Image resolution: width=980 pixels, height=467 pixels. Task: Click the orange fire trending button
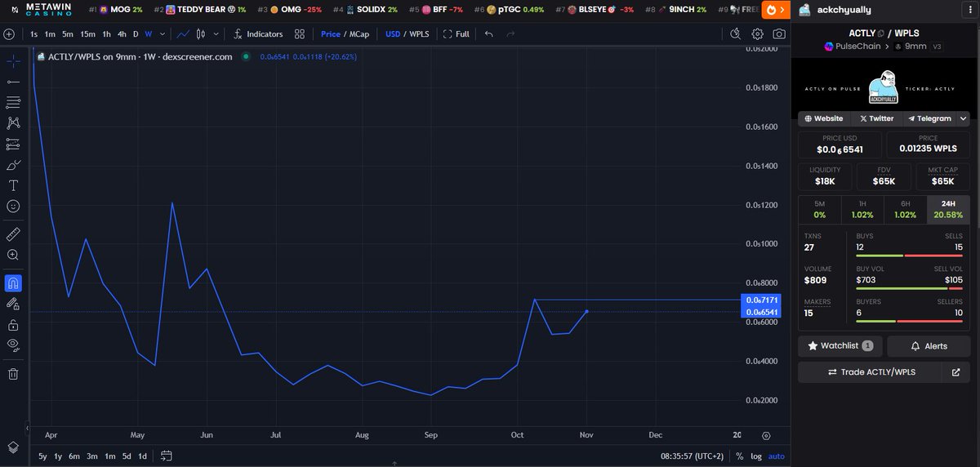coord(774,10)
